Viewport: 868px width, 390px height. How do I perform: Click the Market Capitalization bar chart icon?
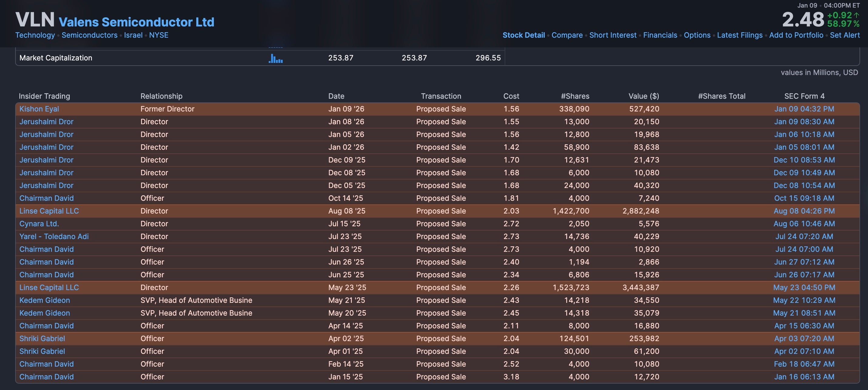point(276,58)
